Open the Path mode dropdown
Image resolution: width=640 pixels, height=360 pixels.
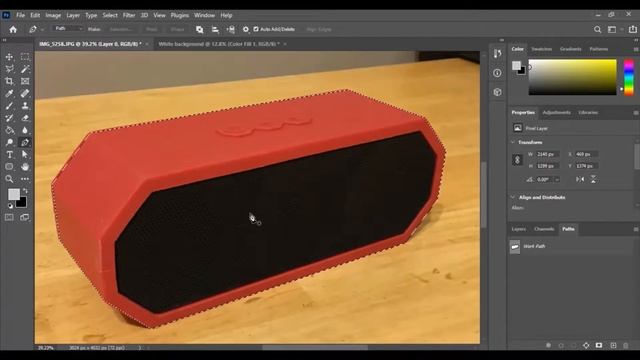pyautogui.click(x=69, y=29)
